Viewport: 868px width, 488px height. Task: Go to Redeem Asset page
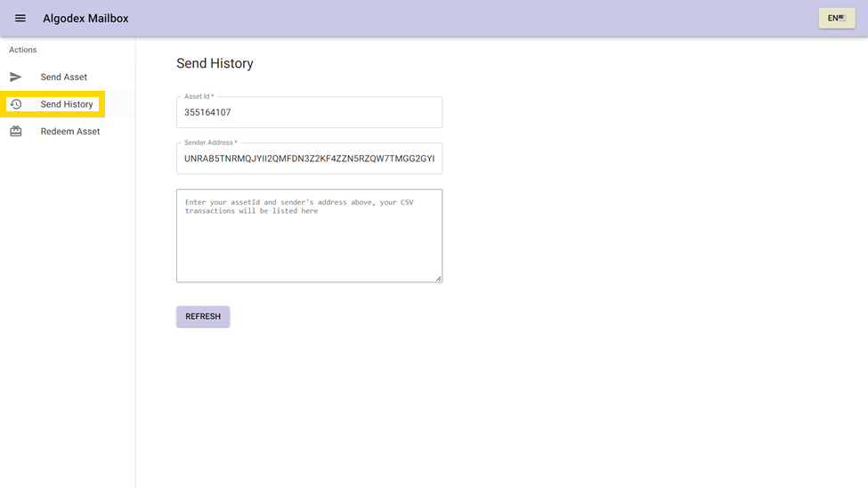click(x=70, y=132)
